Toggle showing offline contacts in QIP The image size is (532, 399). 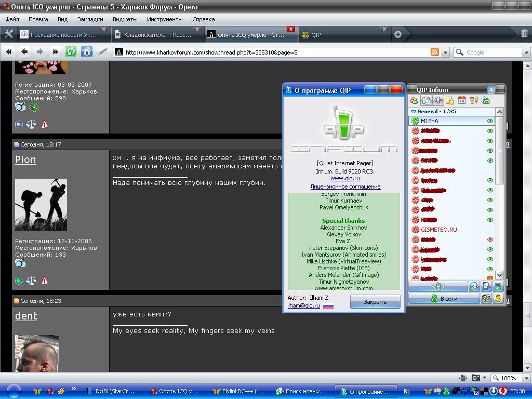[414, 100]
